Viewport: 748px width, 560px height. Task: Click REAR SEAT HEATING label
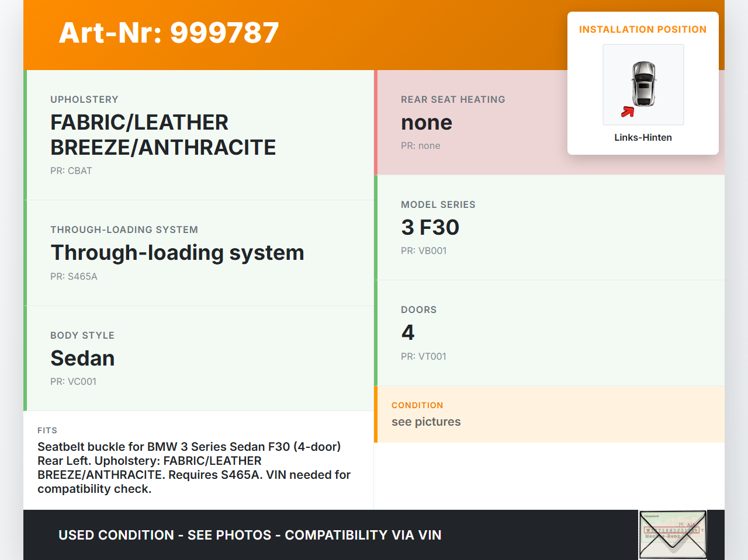(x=453, y=99)
